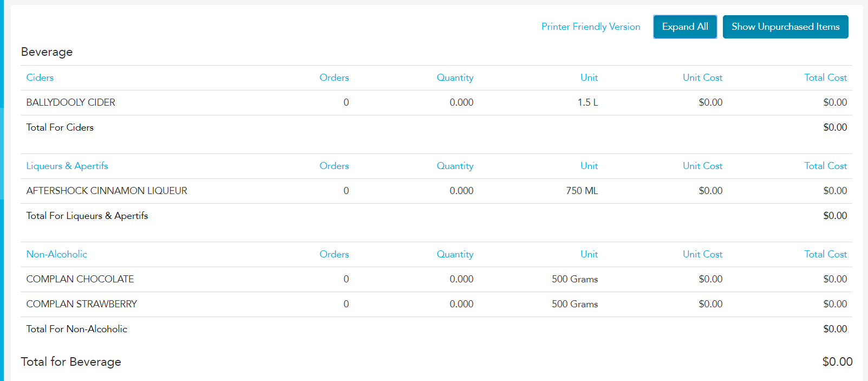Click Total Cost header in Non-Alcoholic table
868x381 pixels.
(x=825, y=254)
